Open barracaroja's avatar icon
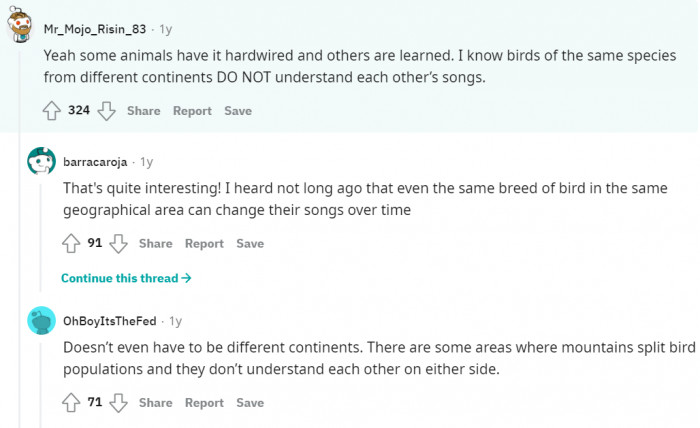This screenshot has height=428, width=700. coord(41,161)
